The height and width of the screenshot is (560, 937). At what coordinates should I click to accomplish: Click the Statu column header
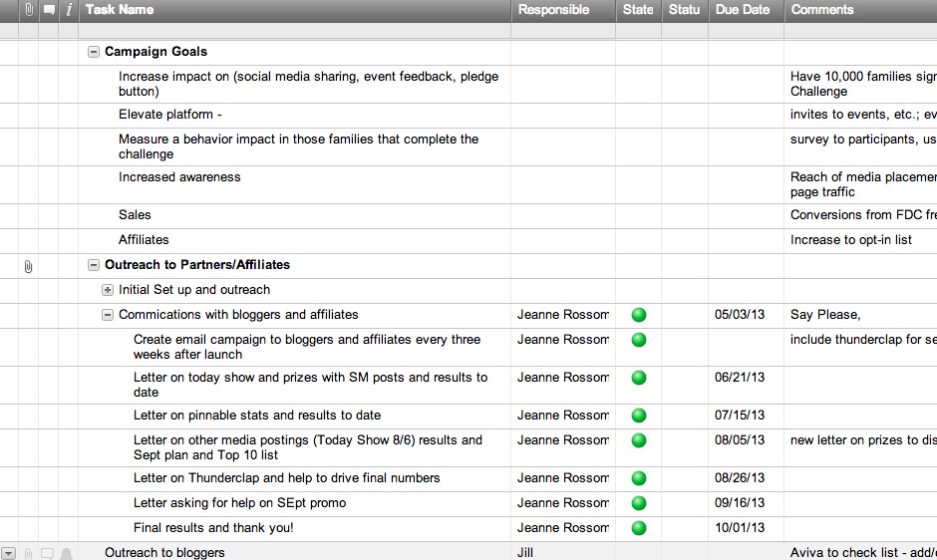pos(684,10)
